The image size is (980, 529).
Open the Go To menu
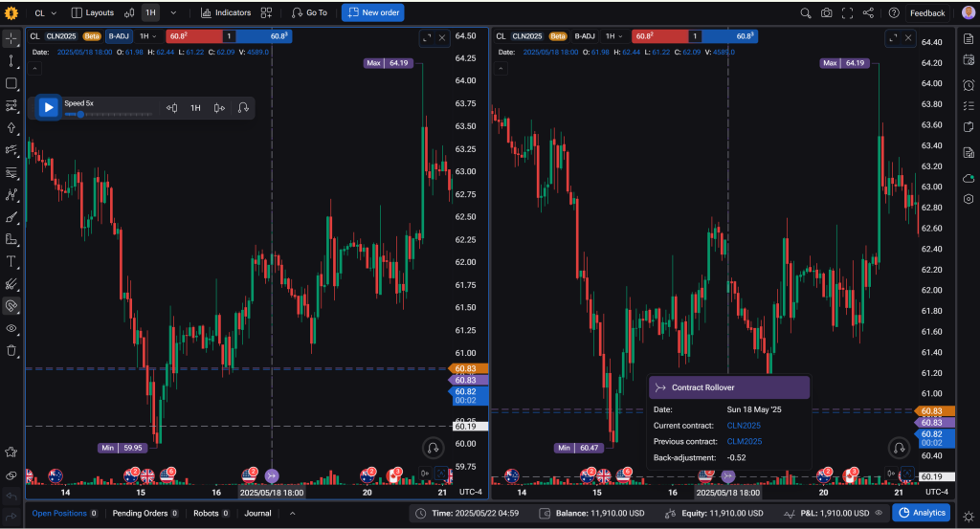pos(309,12)
